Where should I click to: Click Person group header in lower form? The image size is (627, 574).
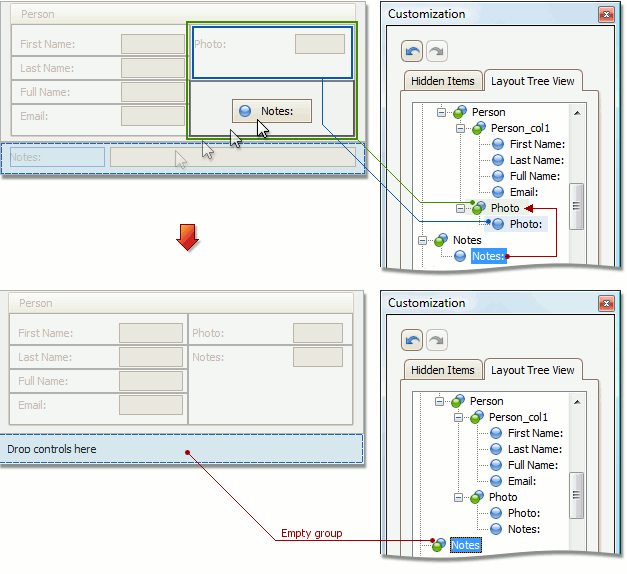(181, 303)
